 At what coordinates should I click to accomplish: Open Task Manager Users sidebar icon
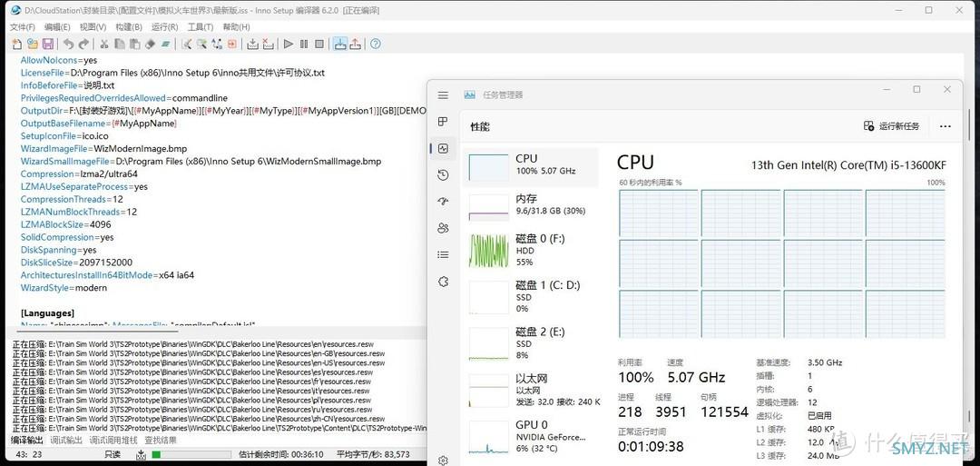click(x=443, y=228)
